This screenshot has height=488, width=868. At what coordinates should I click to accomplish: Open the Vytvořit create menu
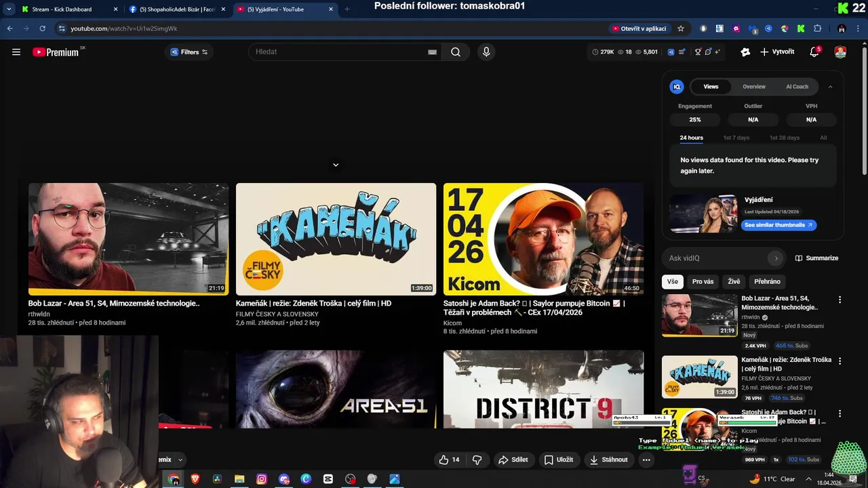pos(777,52)
